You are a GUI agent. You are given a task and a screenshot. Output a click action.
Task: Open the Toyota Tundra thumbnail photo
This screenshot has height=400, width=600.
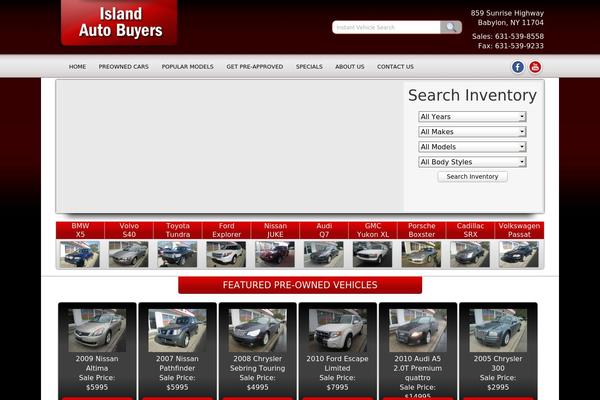click(177, 254)
